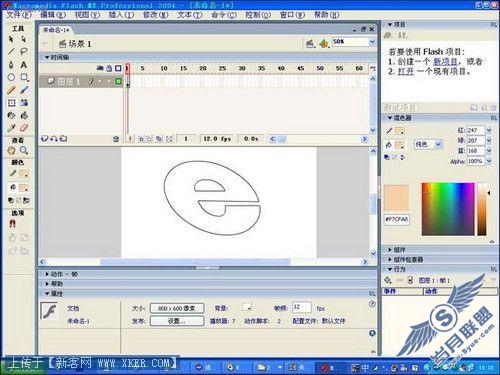
Task: Expand the 组件 components panel
Action: point(390,250)
